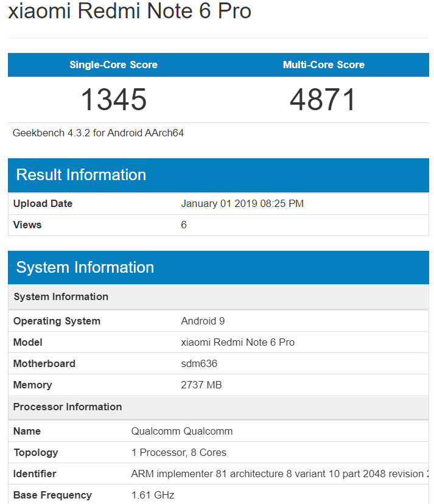This screenshot has height=504, width=434.
Task: Click the Memory label
Action: (32, 385)
